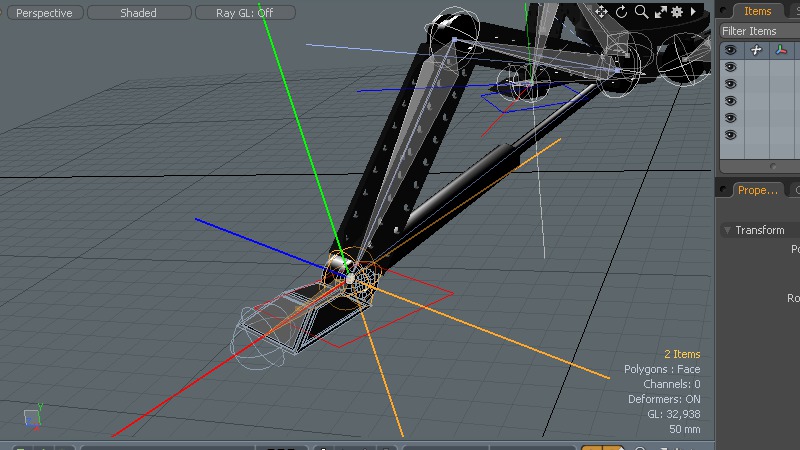
Task: Toggle visibility eye of third item row
Action: click(731, 101)
